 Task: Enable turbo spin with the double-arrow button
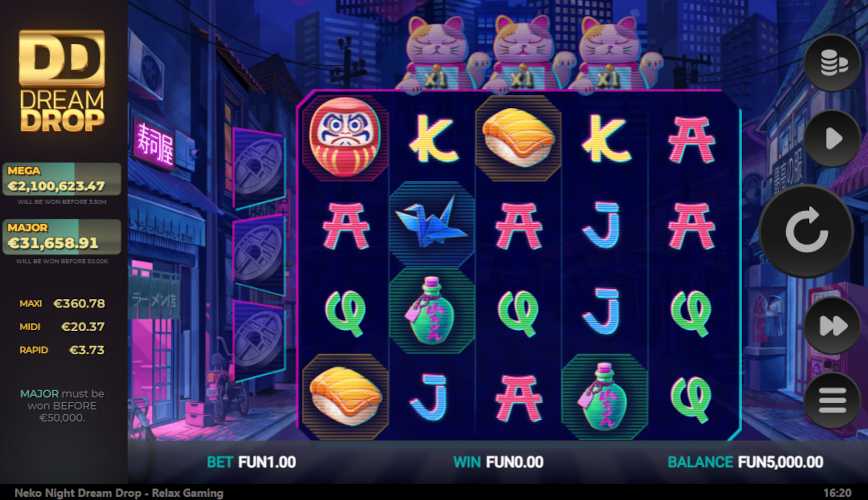[832, 325]
